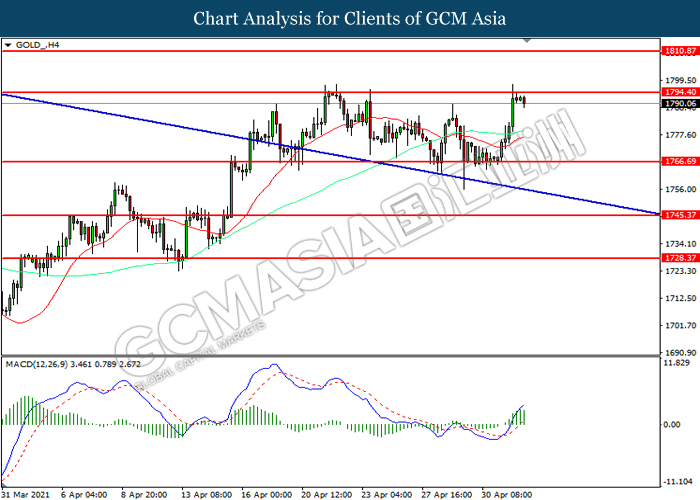Select the 1794.40 red price tag
The width and height of the screenshot is (700, 500).
pyautogui.click(x=678, y=92)
